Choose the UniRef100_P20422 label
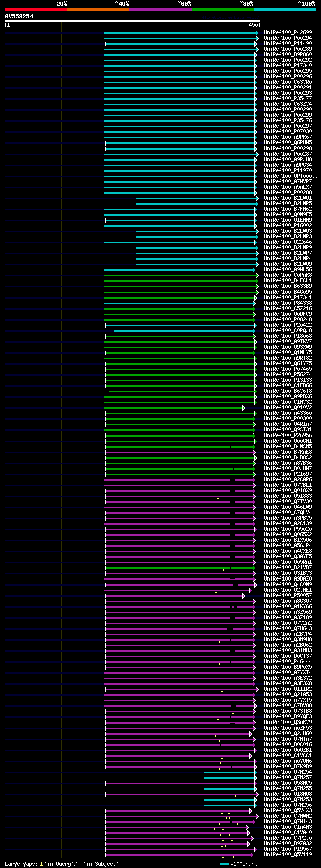Image resolution: width=321 pixels, height=868 pixels. click(x=288, y=325)
